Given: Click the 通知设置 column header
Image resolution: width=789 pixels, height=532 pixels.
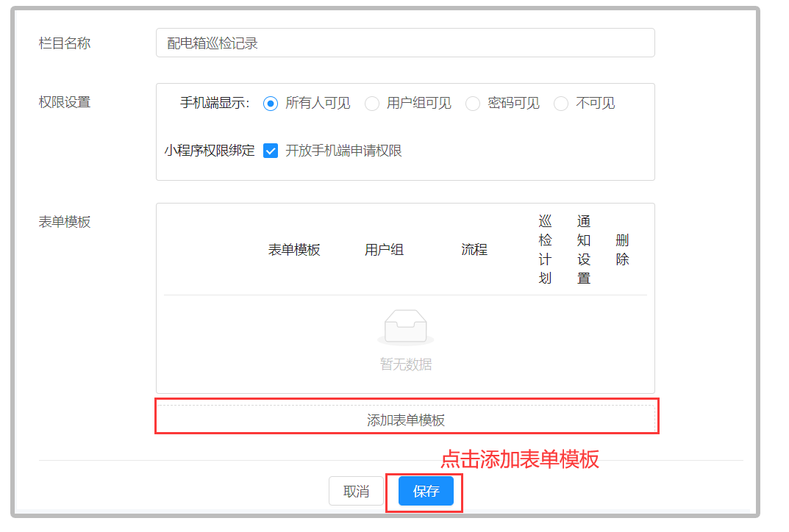Looking at the screenshot, I should (582, 249).
